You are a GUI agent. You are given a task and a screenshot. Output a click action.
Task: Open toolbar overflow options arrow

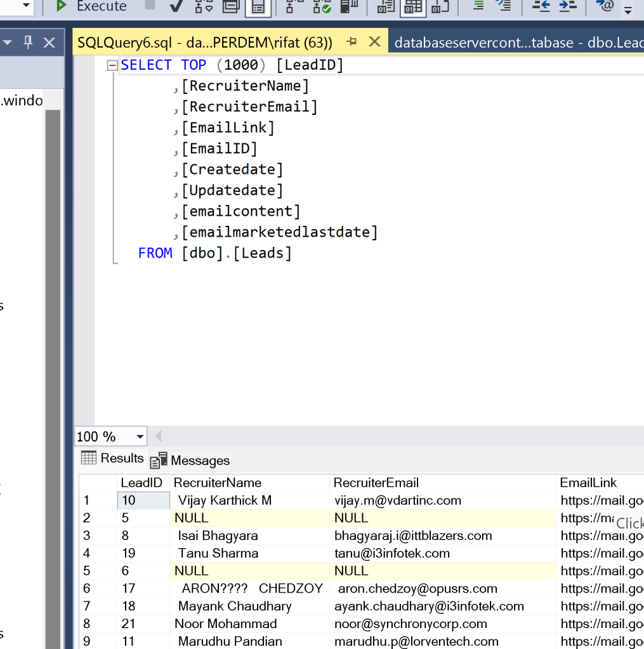point(628,10)
